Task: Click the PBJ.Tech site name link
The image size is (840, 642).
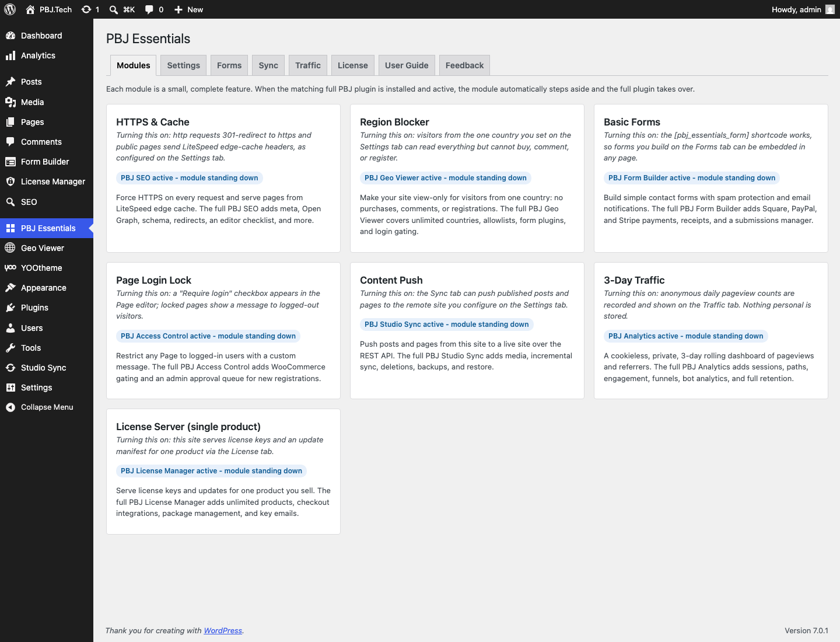Action: tap(55, 9)
